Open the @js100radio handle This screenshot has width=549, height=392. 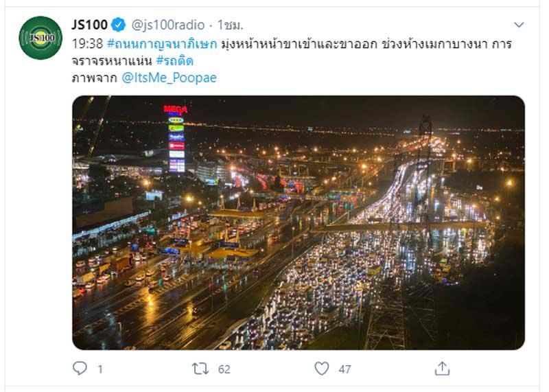pos(167,25)
